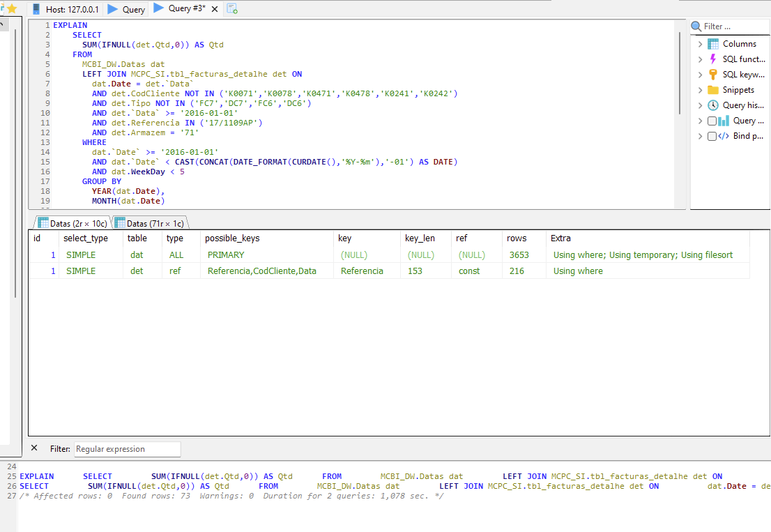The height and width of the screenshot is (532, 771).
Task: Sort results by the rows column header
Action: pyautogui.click(x=517, y=238)
